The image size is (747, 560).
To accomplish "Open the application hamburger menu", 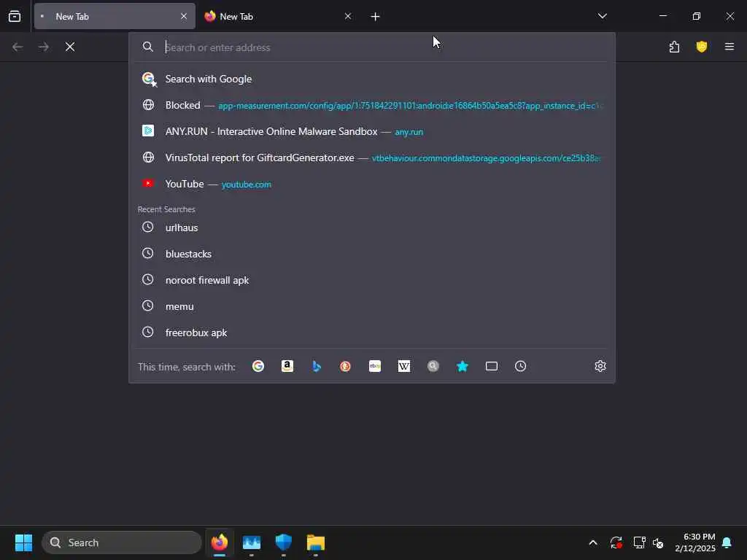I will [729, 47].
